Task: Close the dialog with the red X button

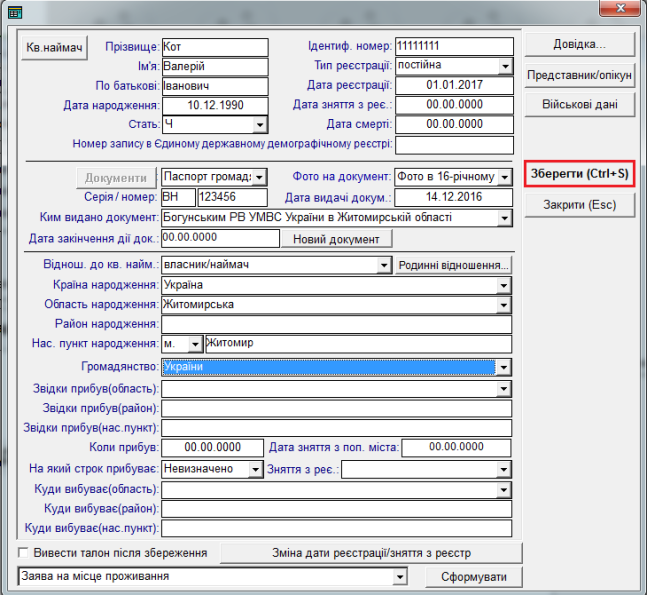Action: tap(620, 10)
